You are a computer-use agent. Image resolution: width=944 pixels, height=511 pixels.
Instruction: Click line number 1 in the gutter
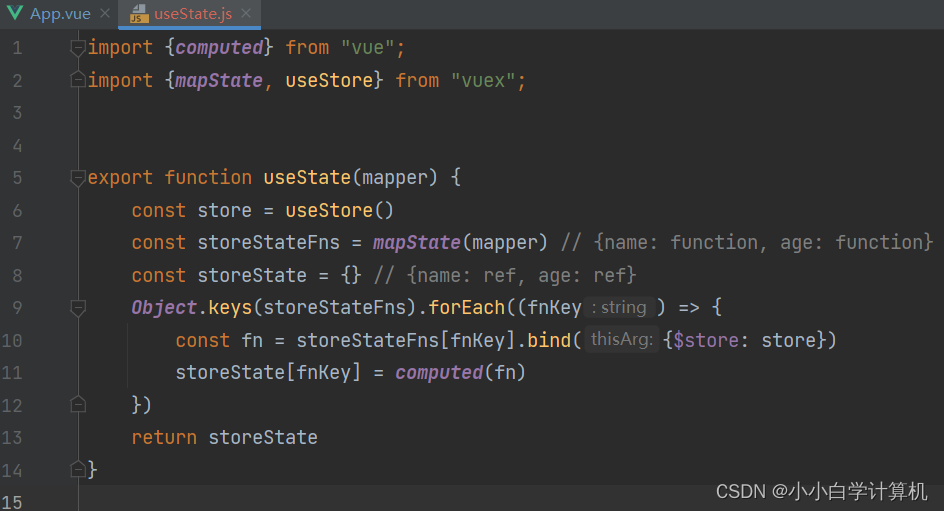(x=17, y=48)
